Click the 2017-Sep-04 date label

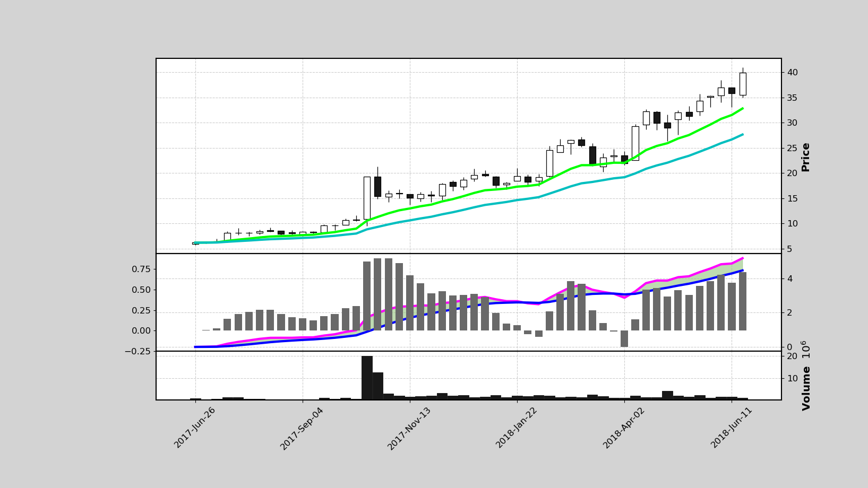[302, 429]
